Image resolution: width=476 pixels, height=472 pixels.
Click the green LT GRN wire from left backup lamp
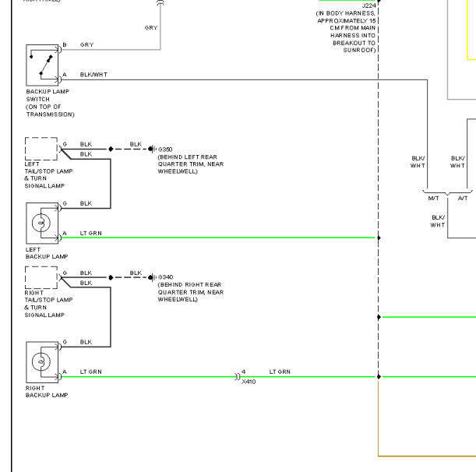(x=218, y=238)
